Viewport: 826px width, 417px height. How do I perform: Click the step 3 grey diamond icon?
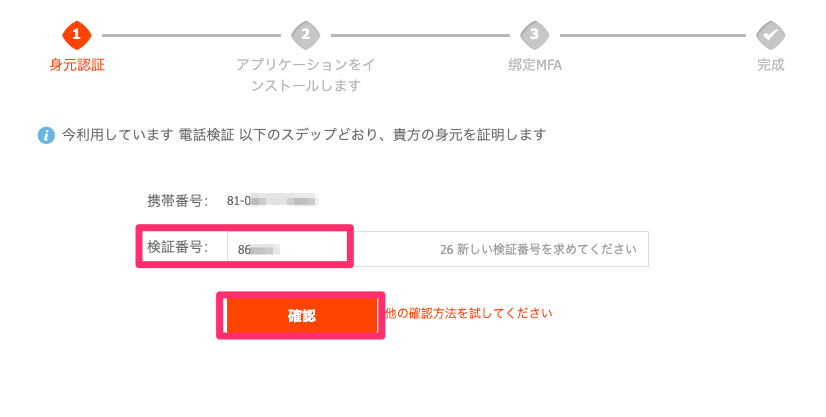coord(534,35)
